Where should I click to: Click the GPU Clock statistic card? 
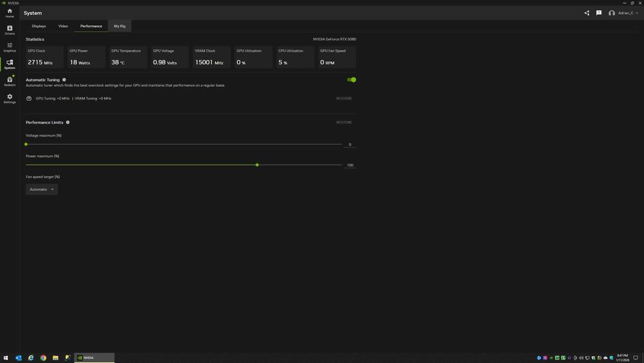[x=44, y=57]
